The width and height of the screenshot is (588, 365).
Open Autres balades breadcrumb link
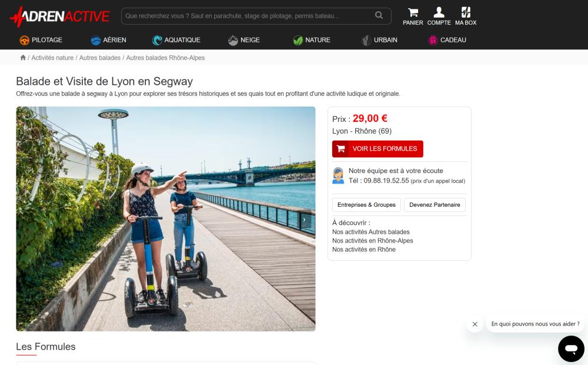pyautogui.click(x=99, y=58)
